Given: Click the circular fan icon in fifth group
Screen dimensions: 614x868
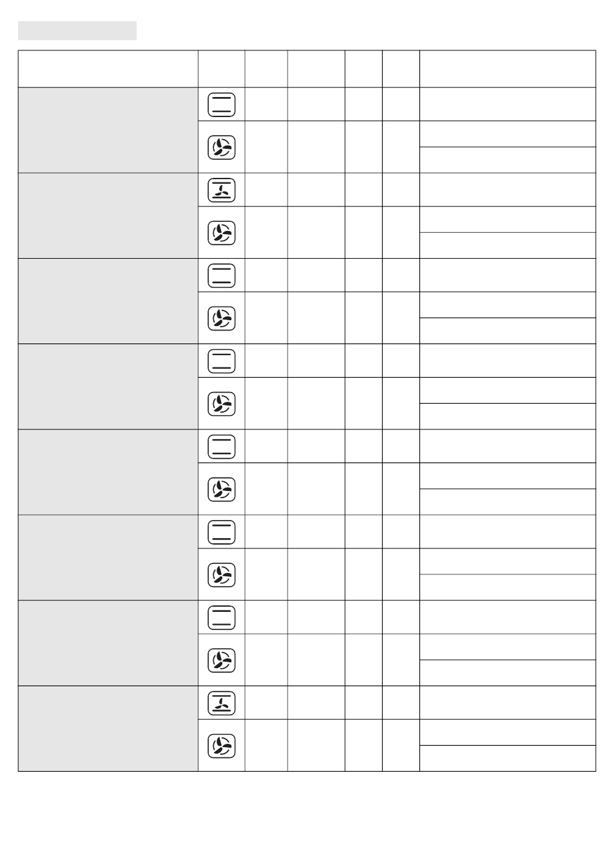Looking at the screenshot, I should pyautogui.click(x=222, y=489).
